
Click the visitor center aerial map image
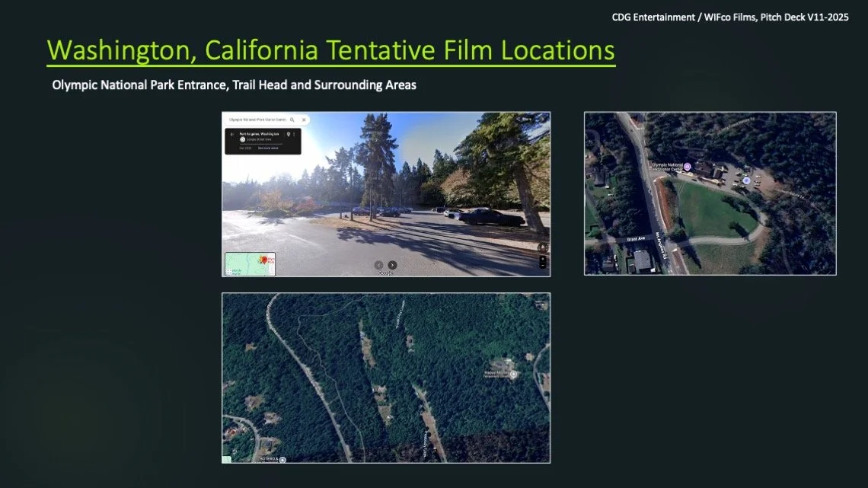pos(710,193)
